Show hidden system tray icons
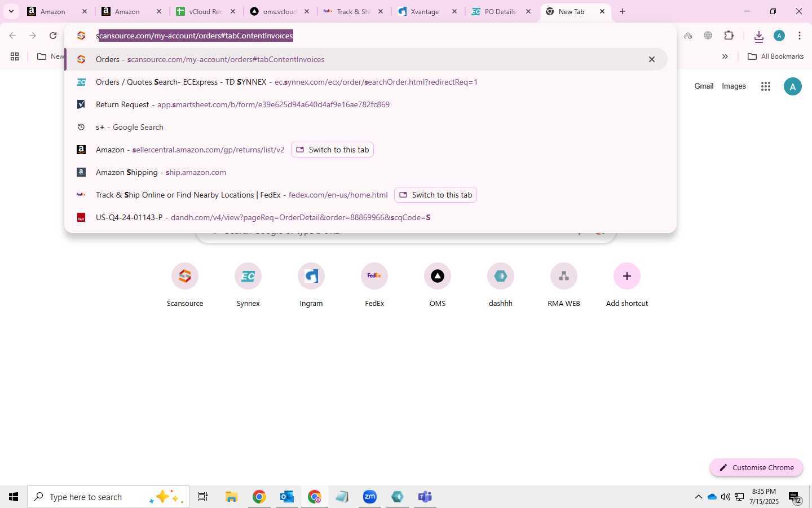The height and width of the screenshot is (508, 812). (x=698, y=497)
